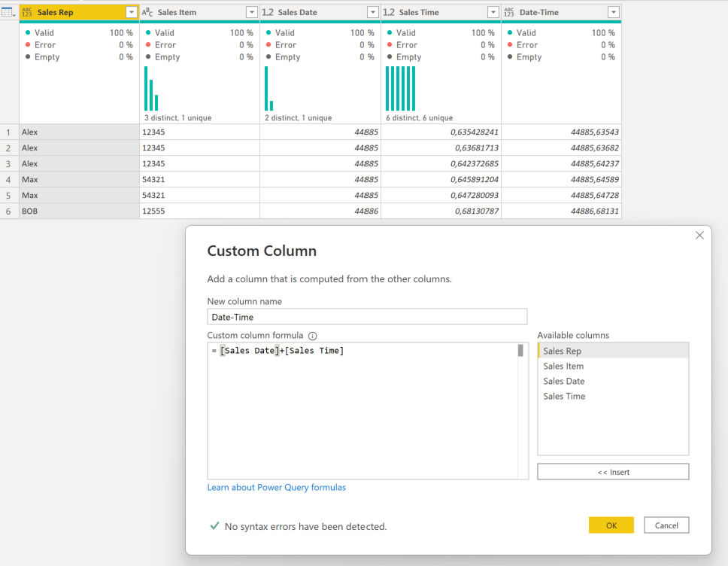Click Date-Time cell 44885,64728
The image size is (728, 566).
pos(561,195)
